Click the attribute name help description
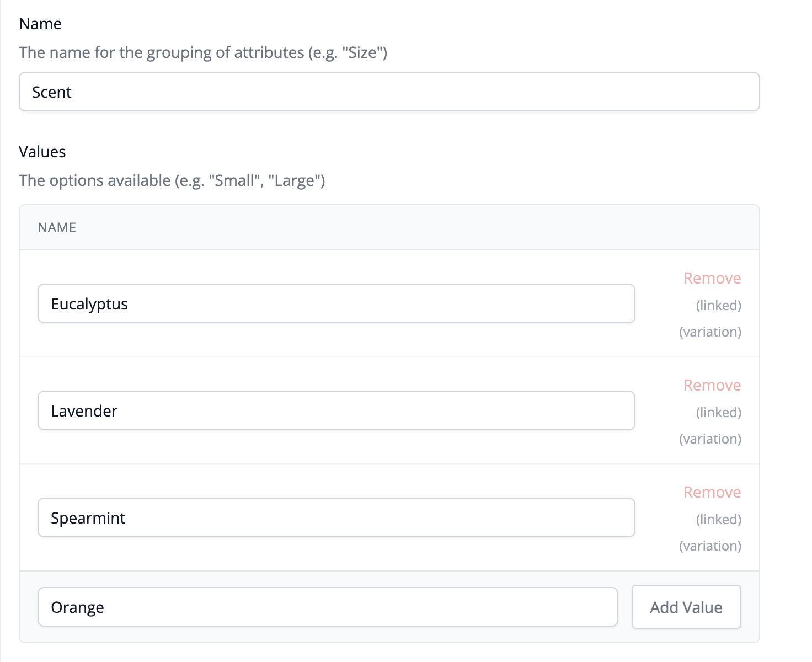This screenshot has width=812, height=662. [x=203, y=52]
